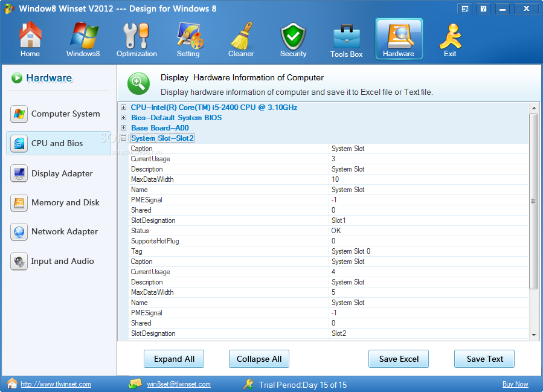Click the SupportsHotPlug property row
The image size is (543, 392).
pos(329,241)
